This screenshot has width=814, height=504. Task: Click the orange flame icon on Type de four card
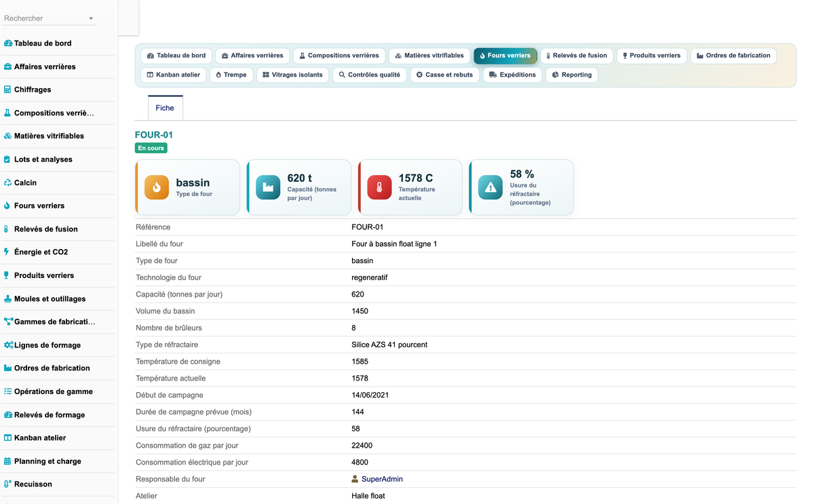coord(157,187)
